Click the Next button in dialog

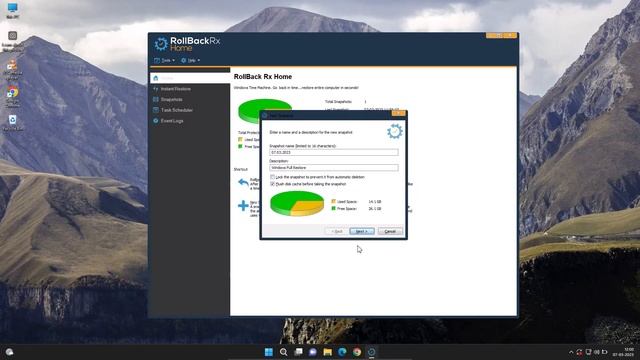362,231
